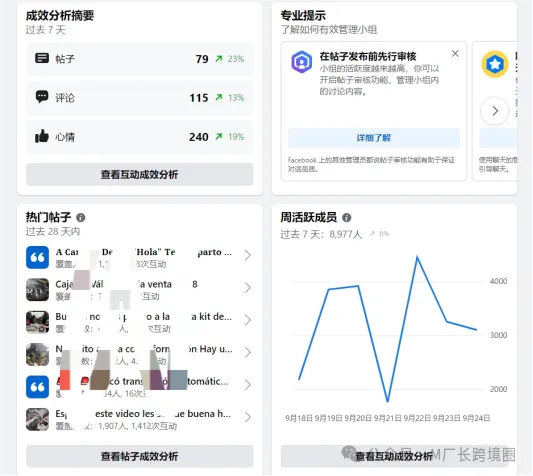Click green up-arrow next to 13%
Image resolution: width=533 pixels, height=476 pixels.
[x=219, y=98]
